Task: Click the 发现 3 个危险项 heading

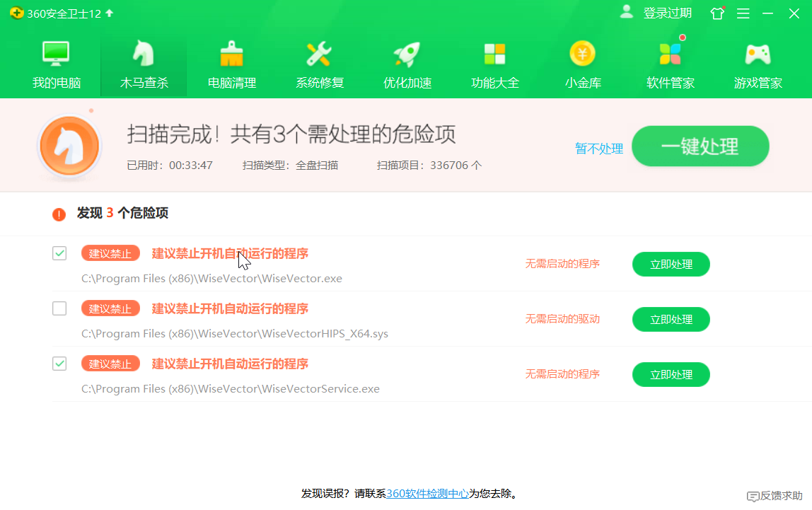Action: pyautogui.click(x=122, y=213)
